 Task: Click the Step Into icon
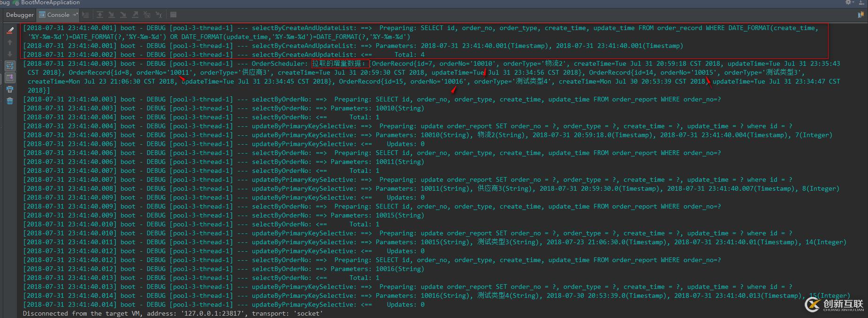coord(112,15)
